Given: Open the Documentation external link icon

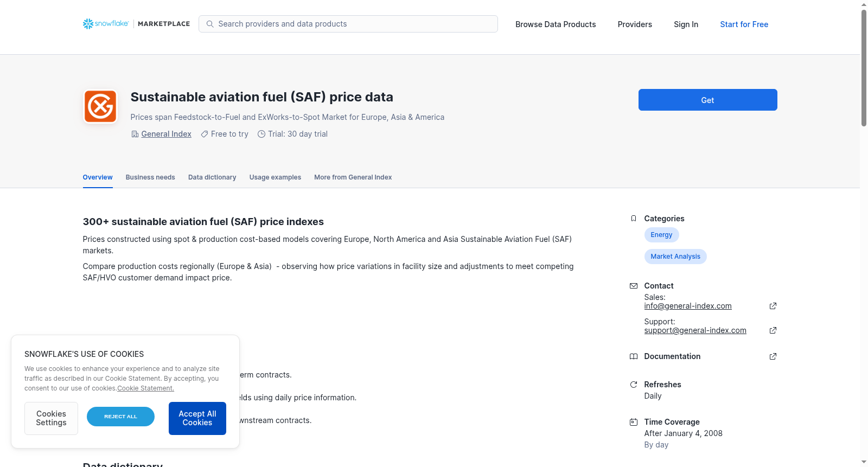Looking at the screenshot, I should [773, 356].
